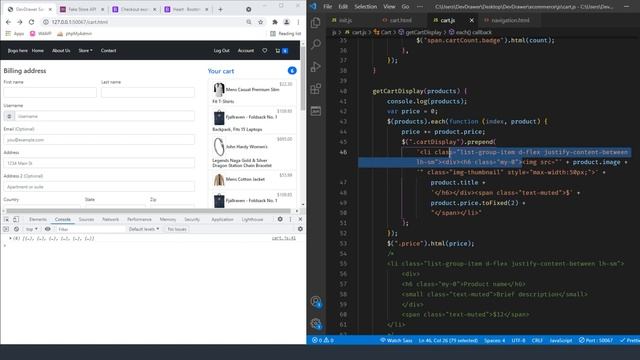Toggle the console live expression eye
Screen dimensions: 640x360
[48, 229]
